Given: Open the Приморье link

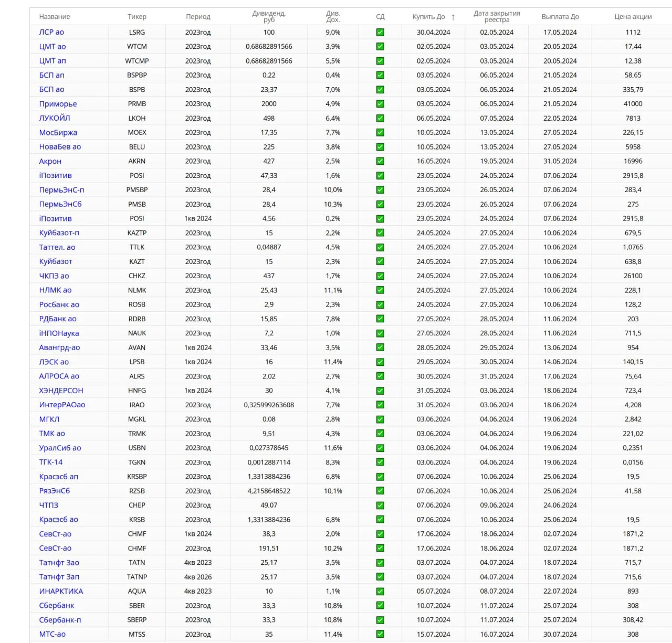Looking at the screenshot, I should (x=58, y=104).
